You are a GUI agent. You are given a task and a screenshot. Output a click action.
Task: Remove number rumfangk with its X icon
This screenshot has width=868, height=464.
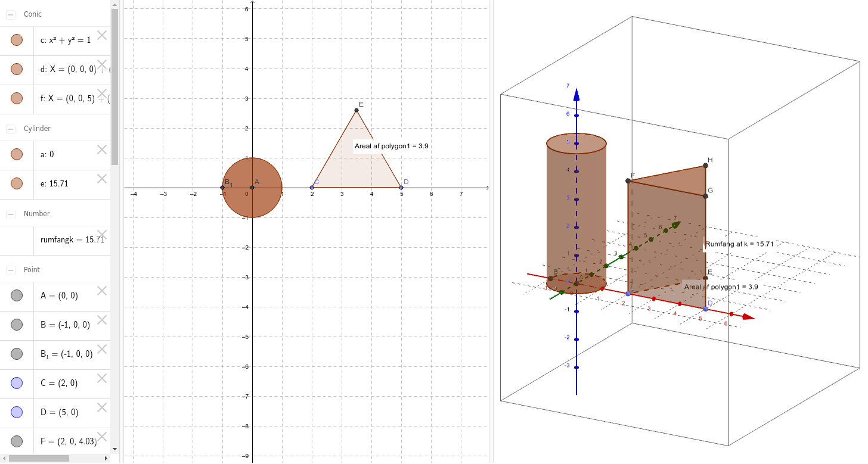(101, 235)
